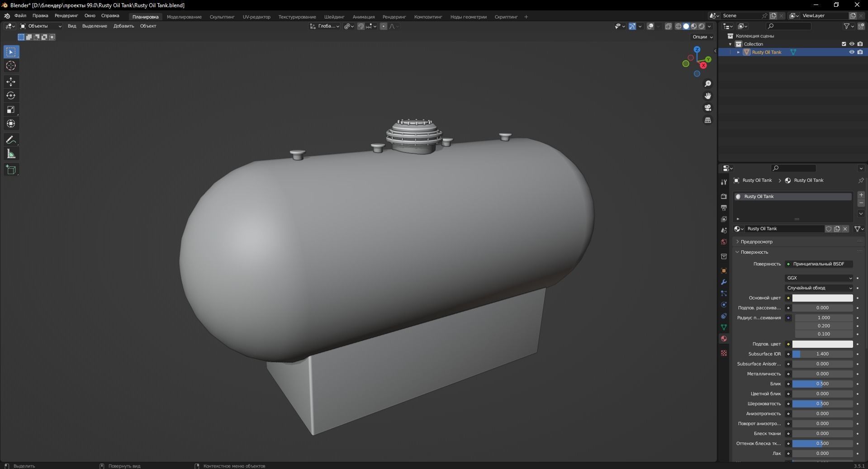The width and height of the screenshot is (868, 469).
Task: Expand the Предпросмотр panel
Action: pos(756,242)
